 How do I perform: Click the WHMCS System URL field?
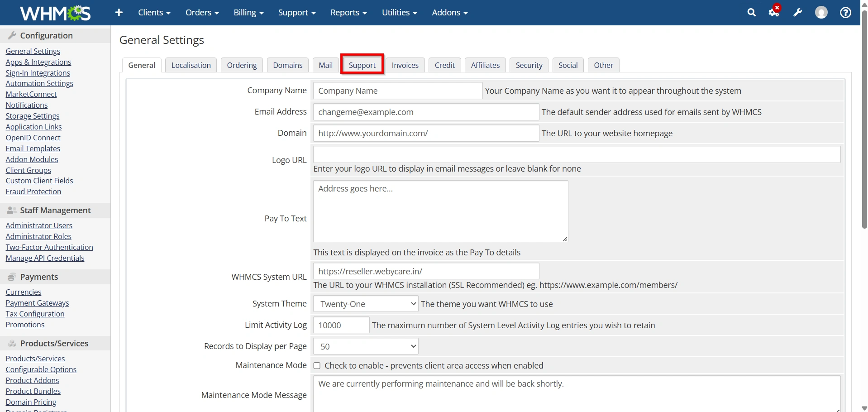(x=426, y=271)
